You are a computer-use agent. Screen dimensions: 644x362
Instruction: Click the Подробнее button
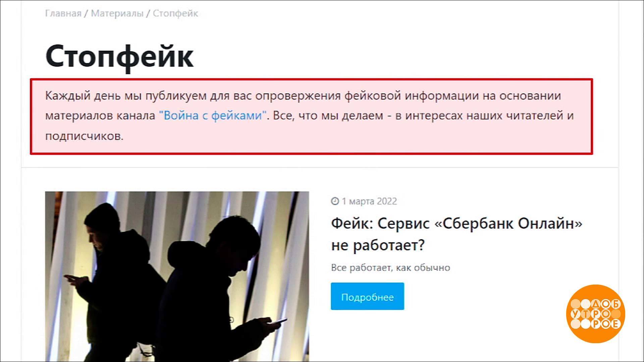tap(367, 296)
